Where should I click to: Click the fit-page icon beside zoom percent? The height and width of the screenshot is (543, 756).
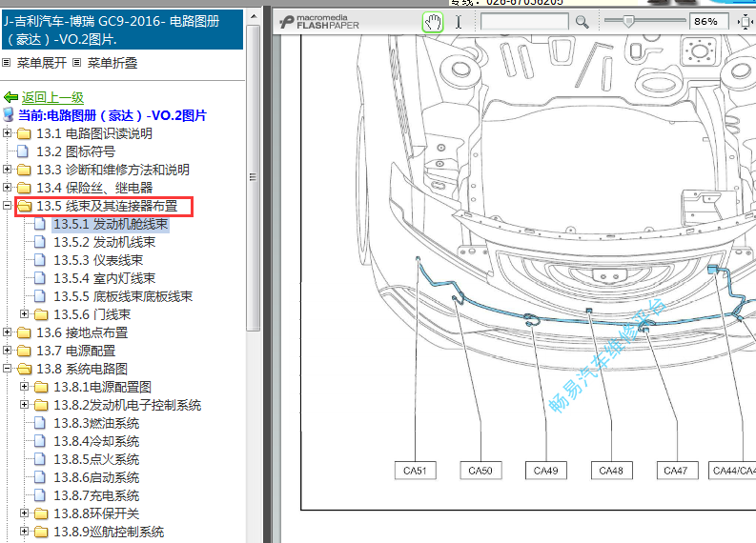(x=746, y=22)
